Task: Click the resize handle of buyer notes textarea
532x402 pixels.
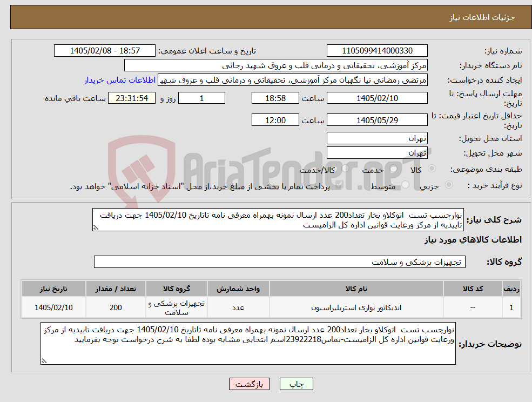Action: [44, 361]
